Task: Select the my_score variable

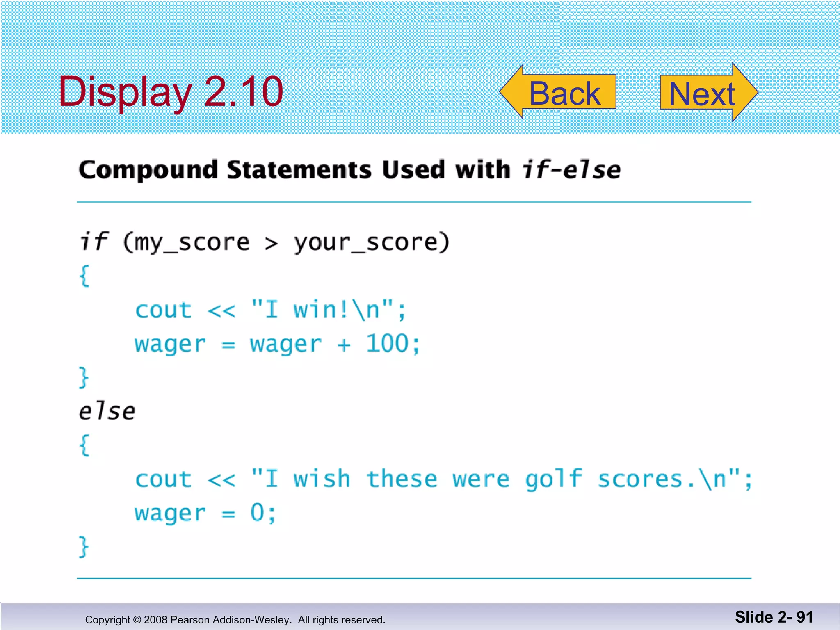Action: 192,242
